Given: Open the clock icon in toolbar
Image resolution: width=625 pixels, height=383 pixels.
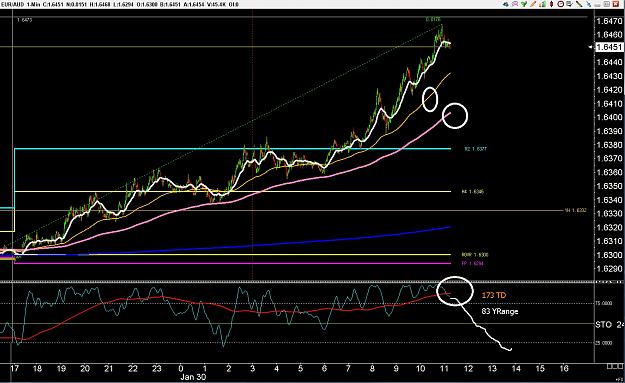Looking at the screenshot, I should [x=560, y=4].
